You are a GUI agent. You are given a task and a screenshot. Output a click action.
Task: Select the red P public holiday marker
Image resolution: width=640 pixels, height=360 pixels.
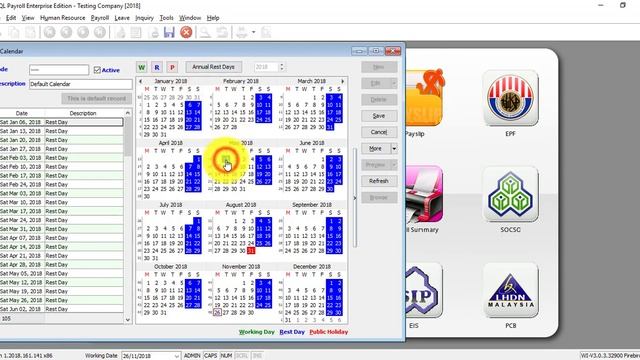point(172,67)
